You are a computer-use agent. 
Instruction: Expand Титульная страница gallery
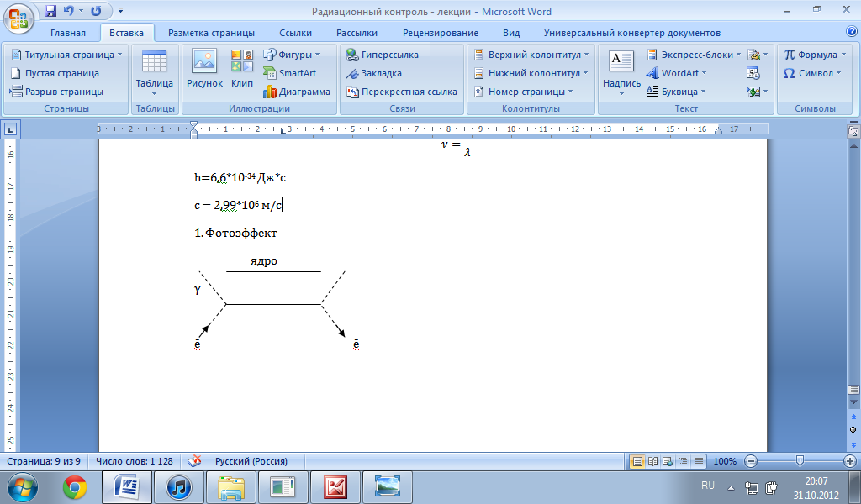[67, 55]
